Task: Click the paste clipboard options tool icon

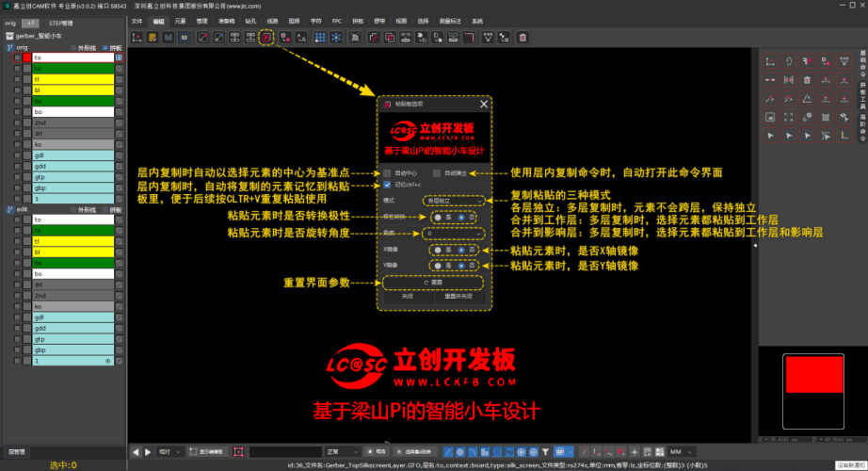Action: [266, 37]
